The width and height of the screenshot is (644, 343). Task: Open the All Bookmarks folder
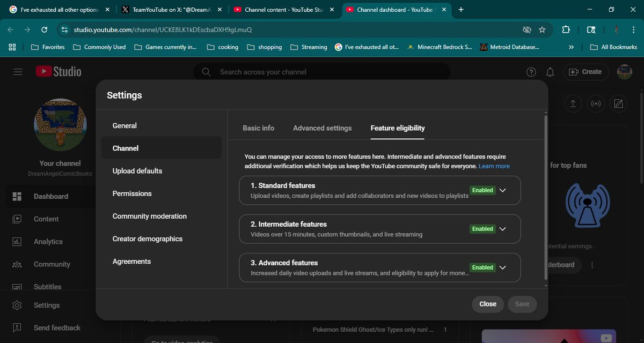613,47
